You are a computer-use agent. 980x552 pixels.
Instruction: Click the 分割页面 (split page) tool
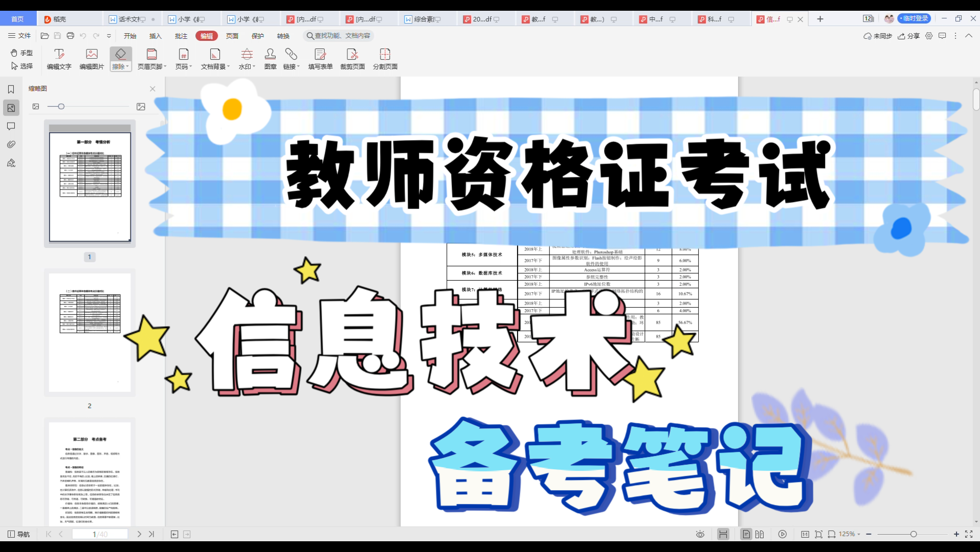pyautogui.click(x=385, y=59)
